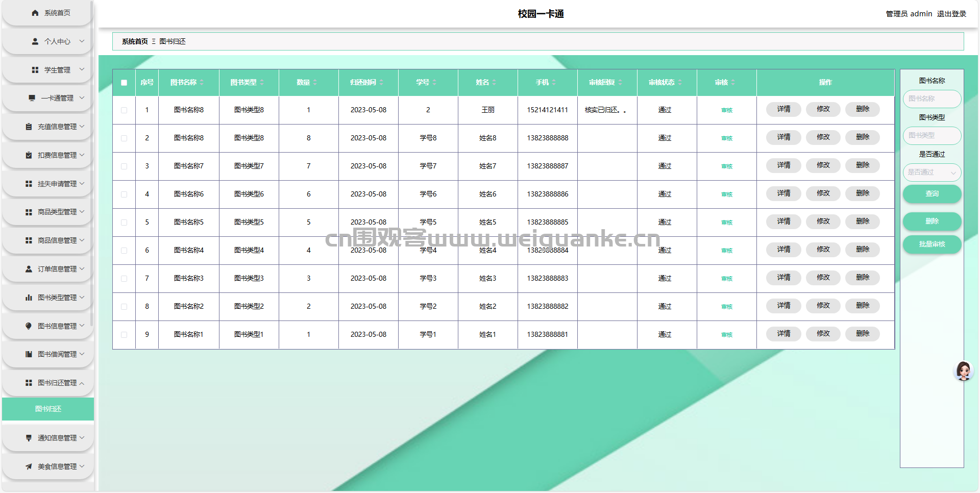Screen dimensions: 980x493
Task: Sort by 归还时间 column arrows
Action: click(381, 82)
